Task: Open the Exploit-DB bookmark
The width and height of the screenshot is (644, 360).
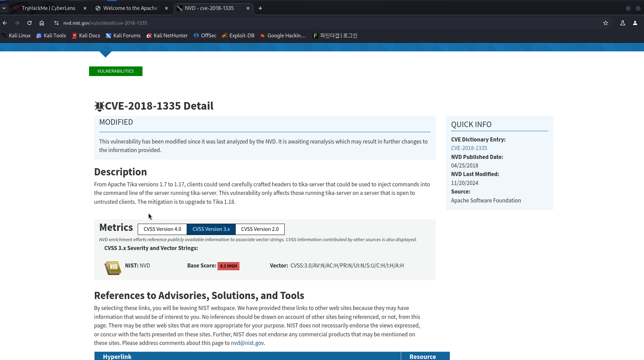Action: [238, 36]
